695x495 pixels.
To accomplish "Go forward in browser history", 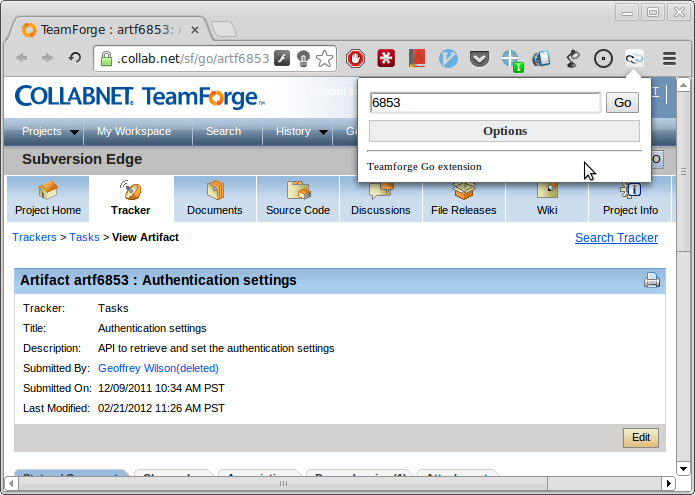I will (x=47, y=58).
